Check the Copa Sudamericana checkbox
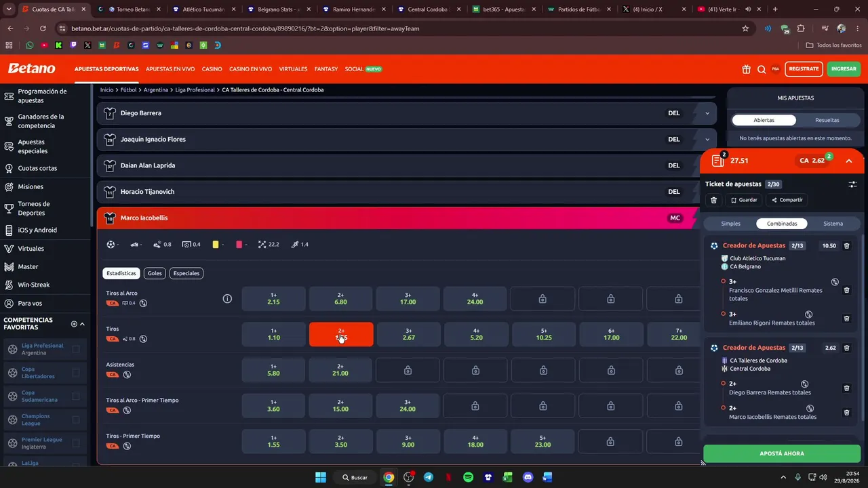Image resolution: width=868 pixels, height=488 pixels. pyautogui.click(x=76, y=396)
